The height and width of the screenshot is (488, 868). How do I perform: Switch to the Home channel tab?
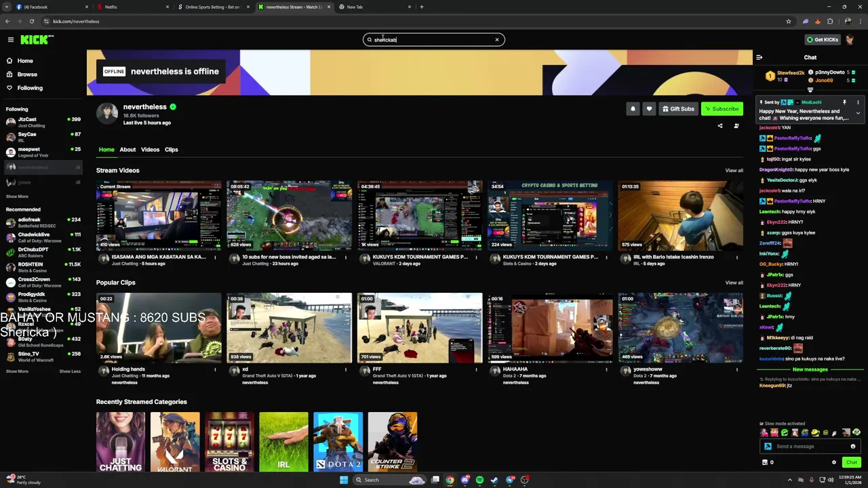click(x=106, y=150)
